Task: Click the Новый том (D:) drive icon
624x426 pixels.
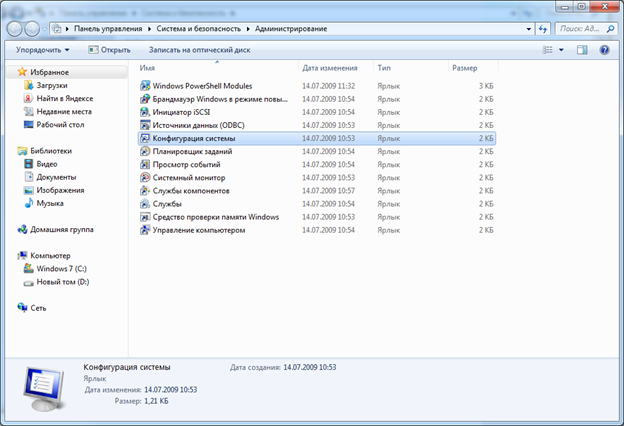Action: pos(29,283)
